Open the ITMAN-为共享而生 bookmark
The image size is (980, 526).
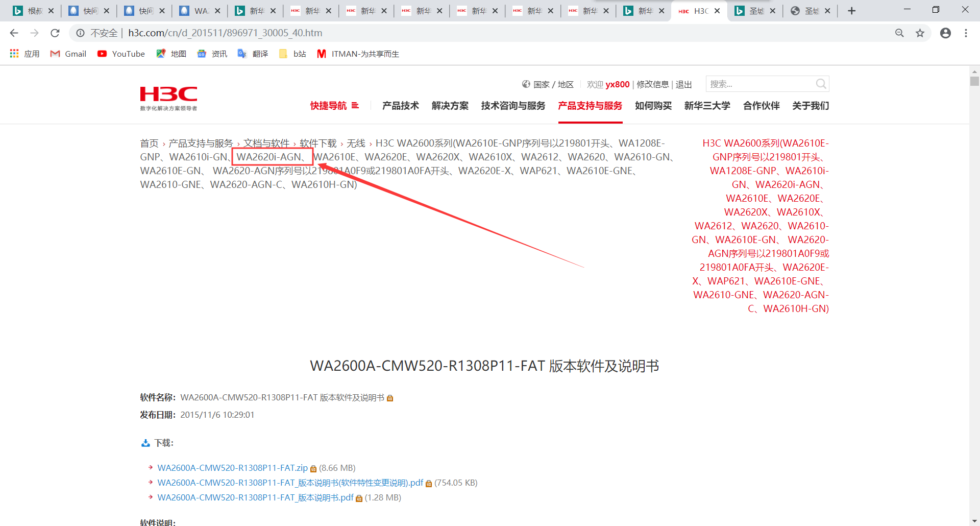[358, 54]
